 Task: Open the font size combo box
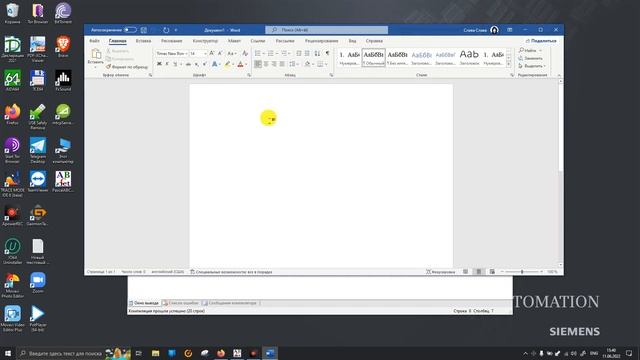click(x=198, y=53)
